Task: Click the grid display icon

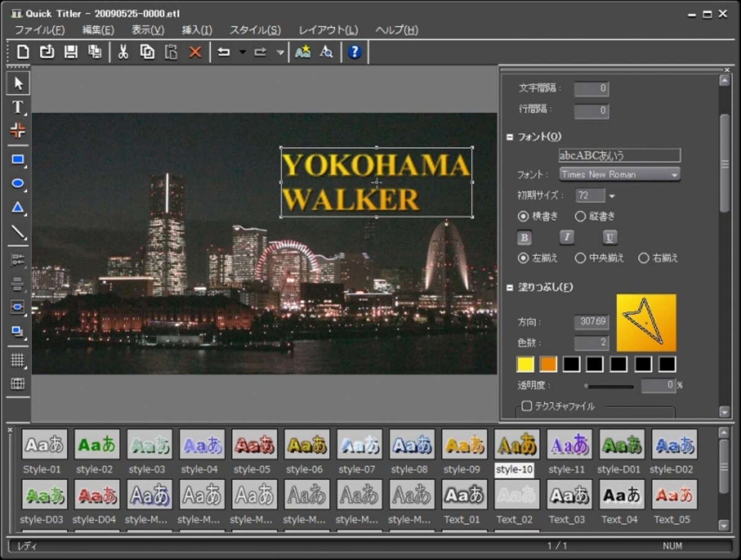Action: point(18,361)
